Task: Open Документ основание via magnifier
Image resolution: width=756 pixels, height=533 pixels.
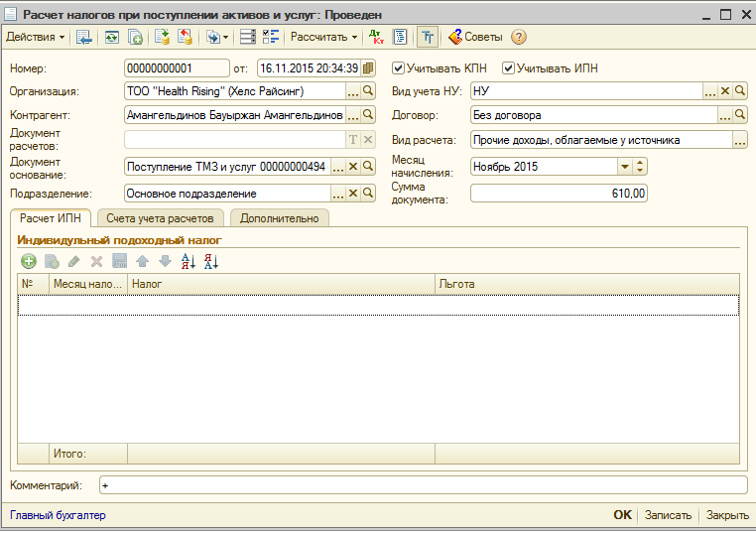Action: (x=368, y=167)
